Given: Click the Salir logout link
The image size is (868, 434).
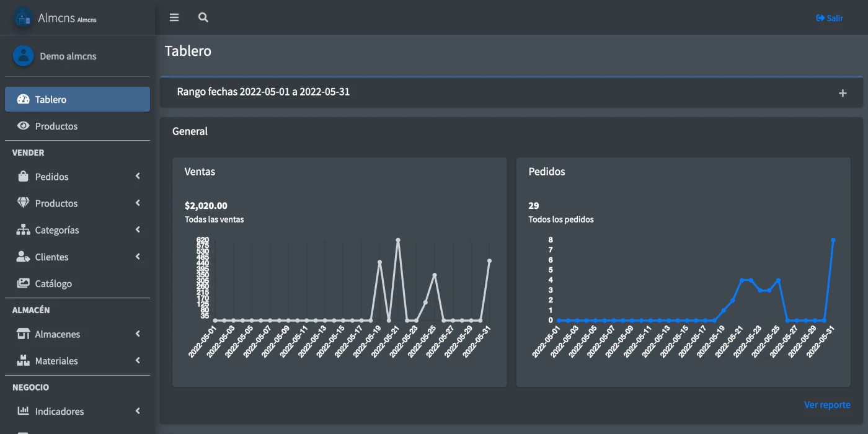Looking at the screenshot, I should pos(829,18).
